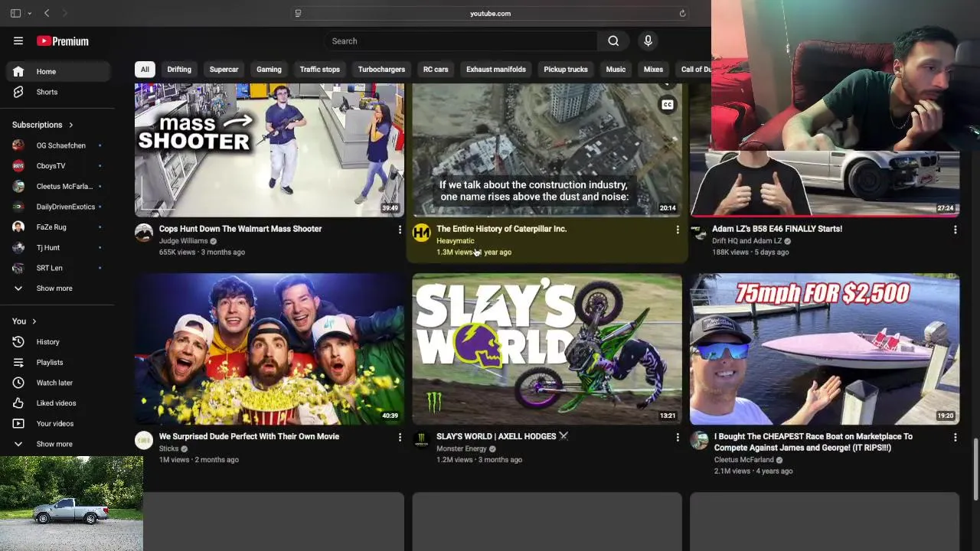Click Judge Williams channel avatar

144,233
